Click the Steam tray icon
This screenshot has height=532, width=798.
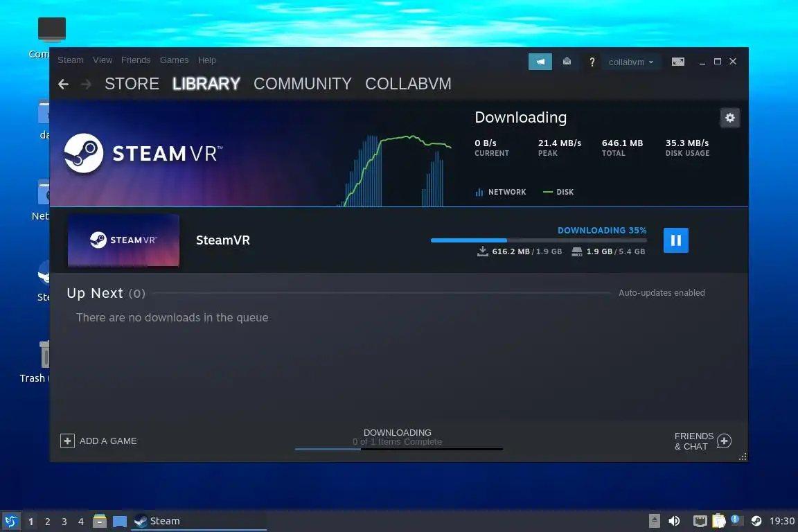pyautogui.click(x=756, y=521)
